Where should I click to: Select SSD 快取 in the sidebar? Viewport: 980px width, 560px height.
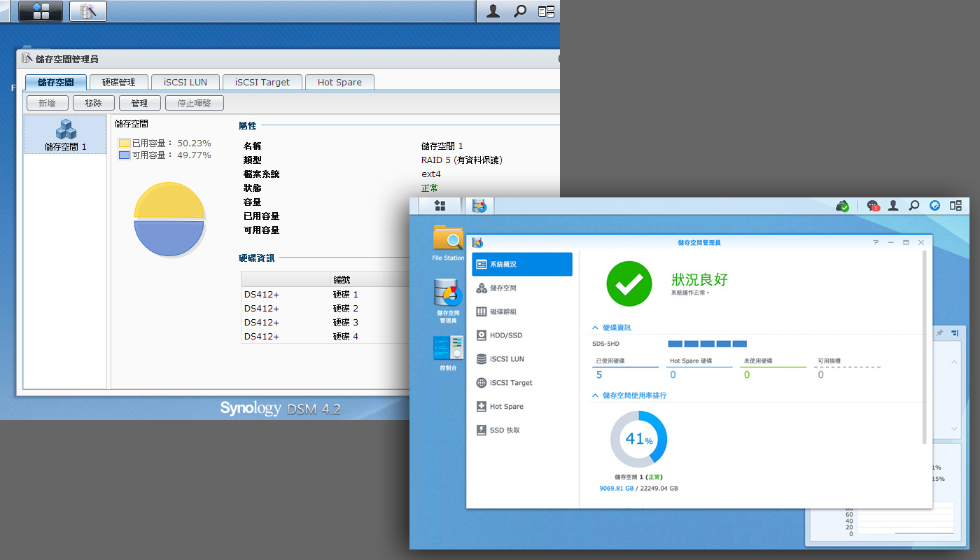point(522,430)
